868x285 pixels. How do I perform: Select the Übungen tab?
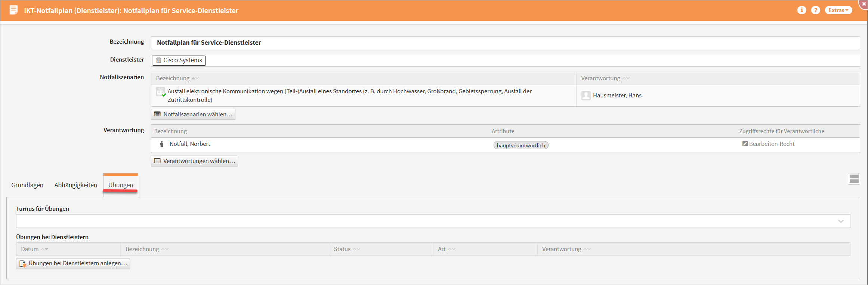tap(121, 185)
